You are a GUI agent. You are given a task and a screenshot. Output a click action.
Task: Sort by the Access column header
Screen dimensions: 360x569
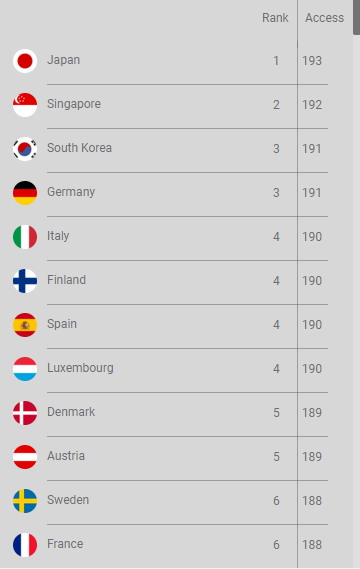click(324, 18)
